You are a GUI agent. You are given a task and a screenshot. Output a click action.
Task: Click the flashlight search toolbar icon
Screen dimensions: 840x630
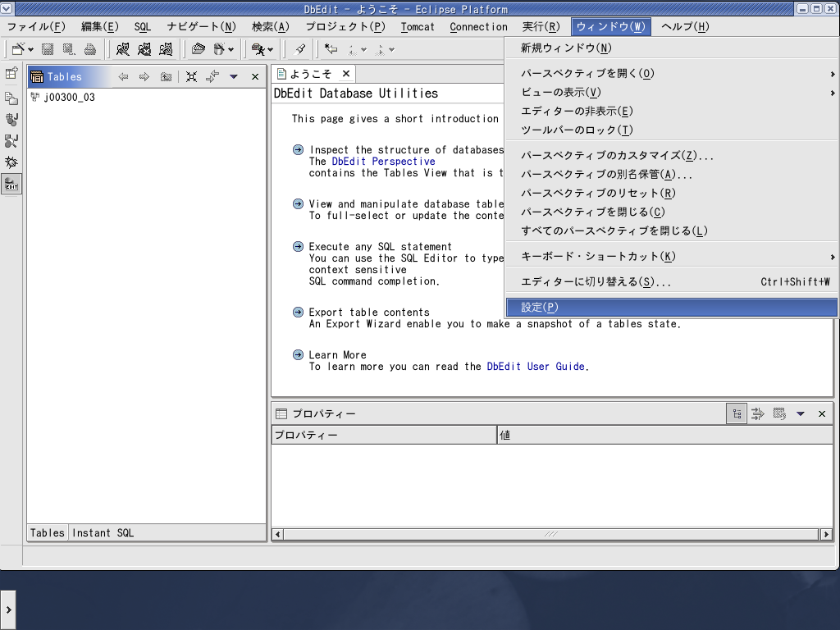click(x=300, y=49)
